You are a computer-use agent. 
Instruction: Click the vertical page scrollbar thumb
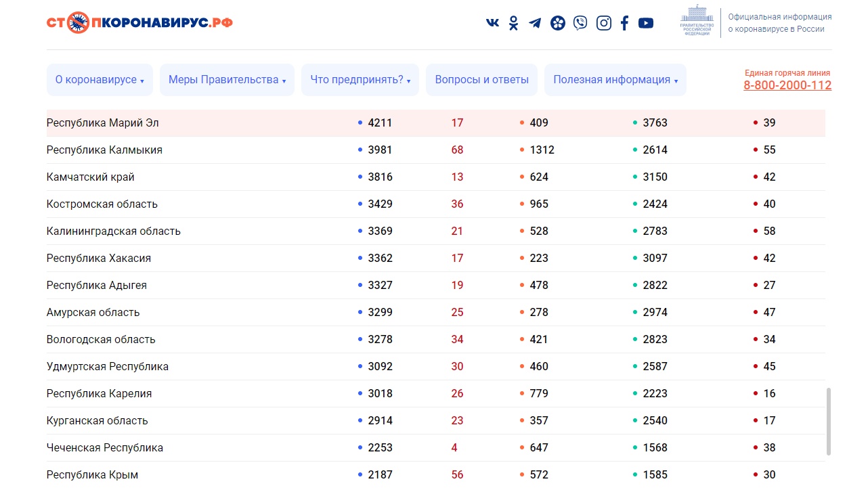tap(828, 421)
